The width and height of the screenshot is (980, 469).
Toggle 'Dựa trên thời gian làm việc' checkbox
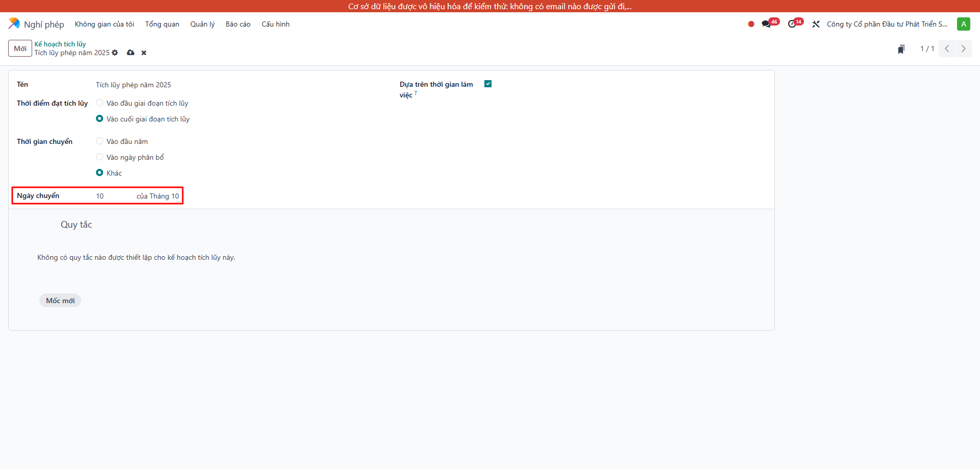[488, 84]
